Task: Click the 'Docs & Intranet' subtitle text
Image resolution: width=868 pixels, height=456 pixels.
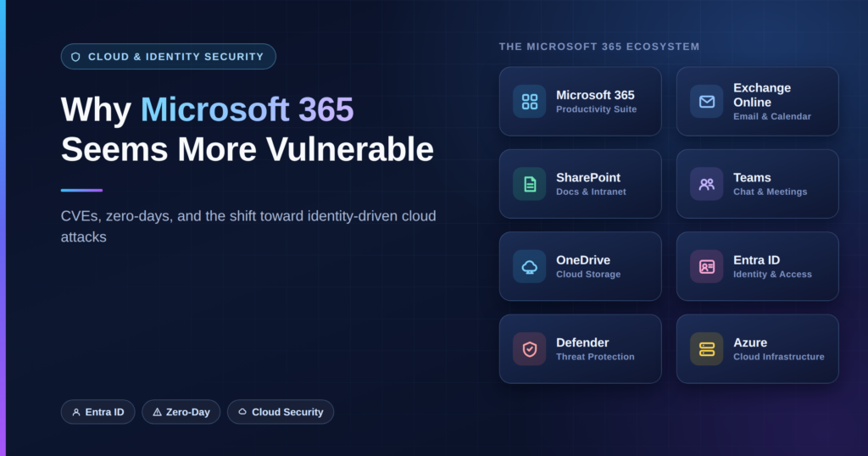Action: 591,192
